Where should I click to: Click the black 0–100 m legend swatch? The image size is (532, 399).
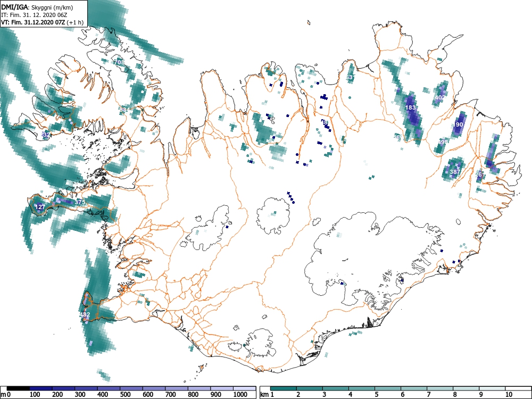(18, 388)
